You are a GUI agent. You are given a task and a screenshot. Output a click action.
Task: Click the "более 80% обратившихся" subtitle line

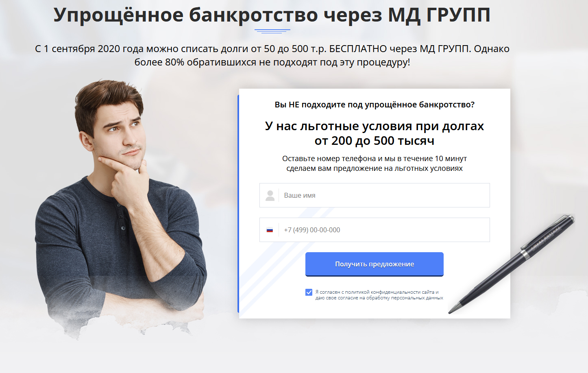[272, 62]
